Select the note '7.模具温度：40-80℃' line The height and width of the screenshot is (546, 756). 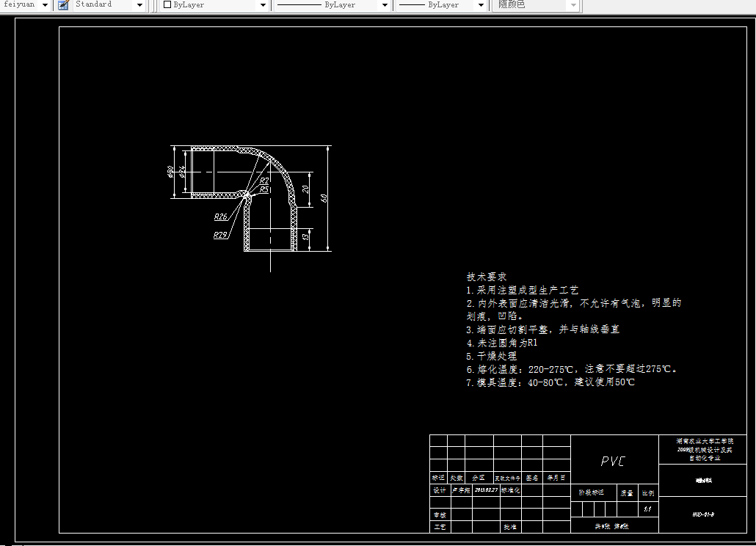pyautogui.click(x=550, y=382)
